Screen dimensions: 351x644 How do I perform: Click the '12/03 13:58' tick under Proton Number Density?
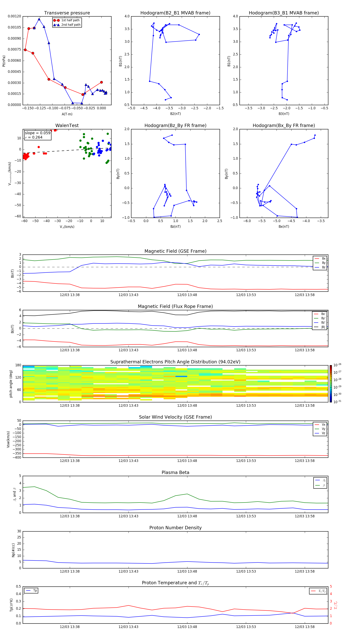coord(305,571)
